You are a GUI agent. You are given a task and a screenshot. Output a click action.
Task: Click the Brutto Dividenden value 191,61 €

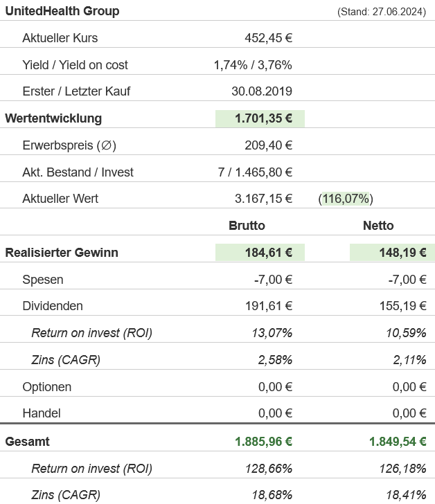coord(268,306)
